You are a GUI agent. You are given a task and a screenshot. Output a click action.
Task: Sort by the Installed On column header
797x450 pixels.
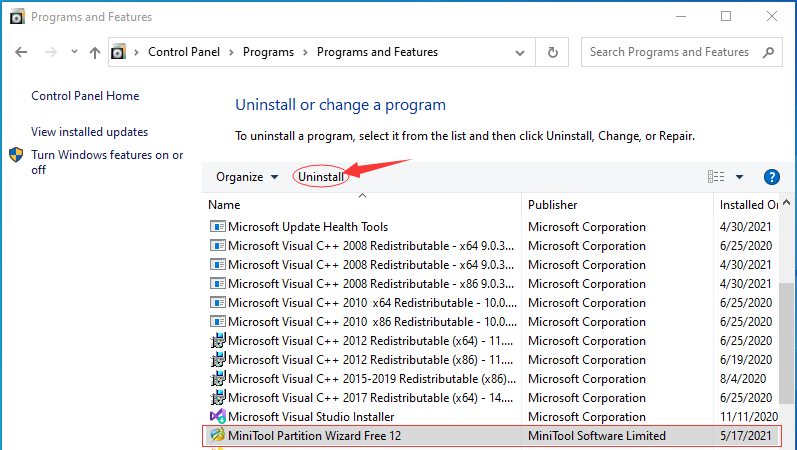[x=746, y=204]
